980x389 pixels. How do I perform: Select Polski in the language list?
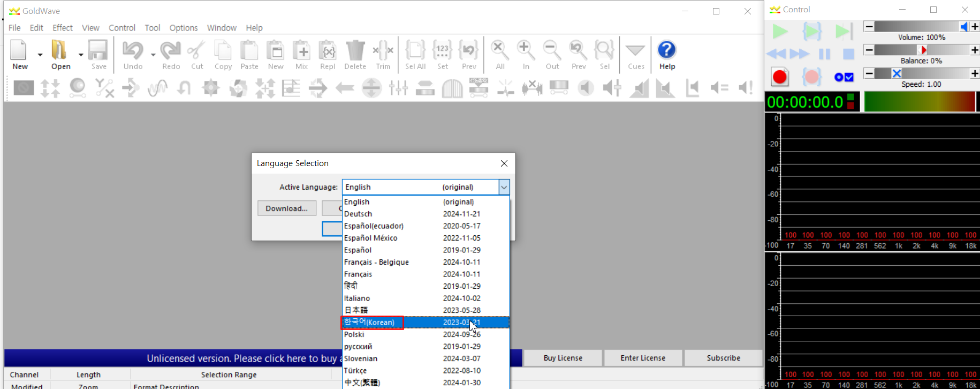426,334
